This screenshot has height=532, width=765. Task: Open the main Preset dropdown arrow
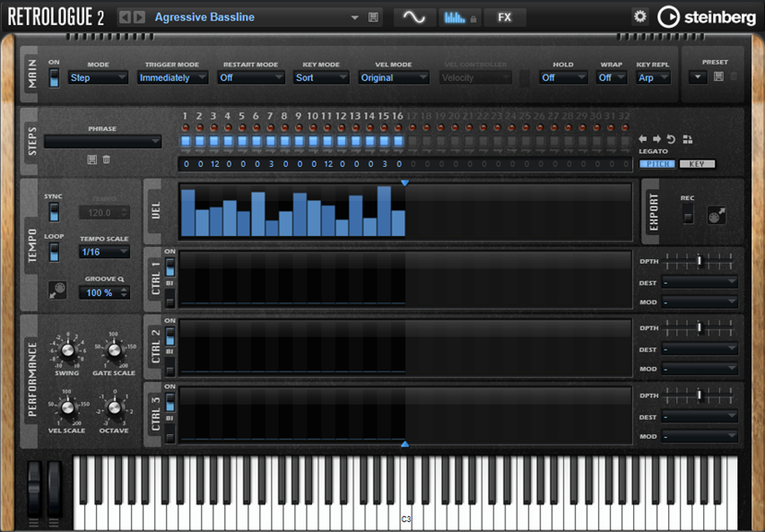click(x=698, y=77)
